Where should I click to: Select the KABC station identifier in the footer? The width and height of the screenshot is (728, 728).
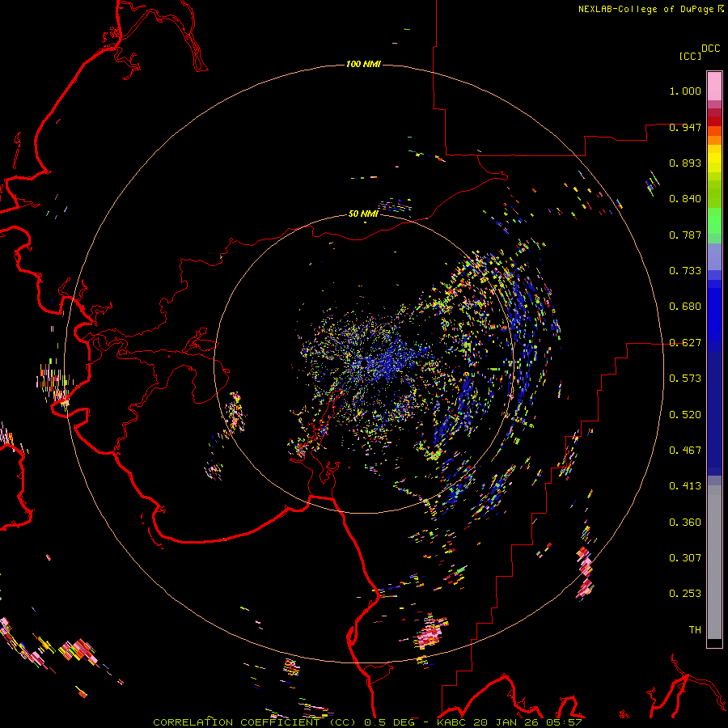(x=452, y=722)
